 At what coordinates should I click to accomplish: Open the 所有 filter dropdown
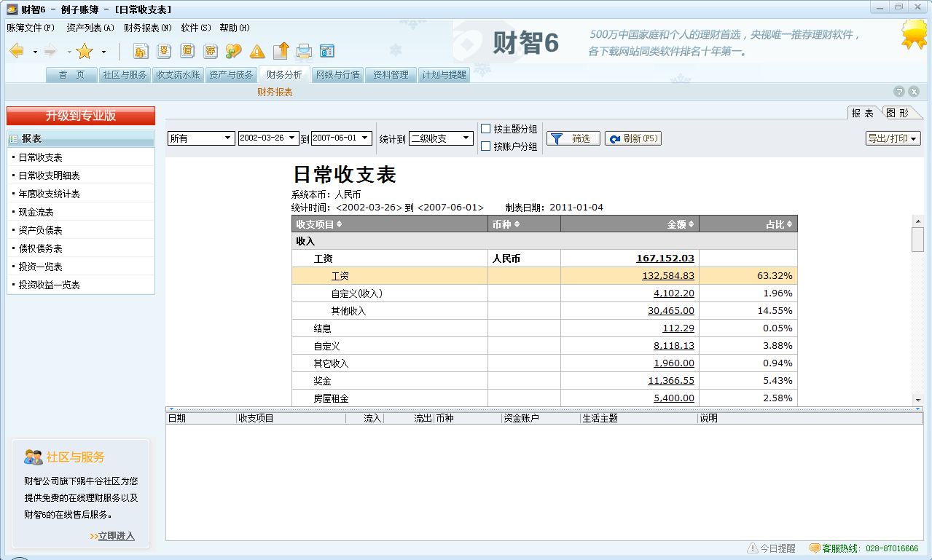point(201,138)
